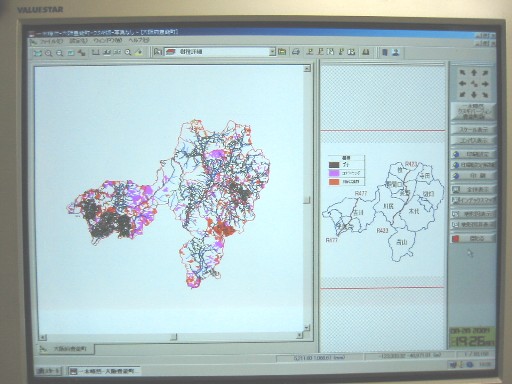
Task: Pan map diagonally with up-right arrow
Action: [485, 73]
